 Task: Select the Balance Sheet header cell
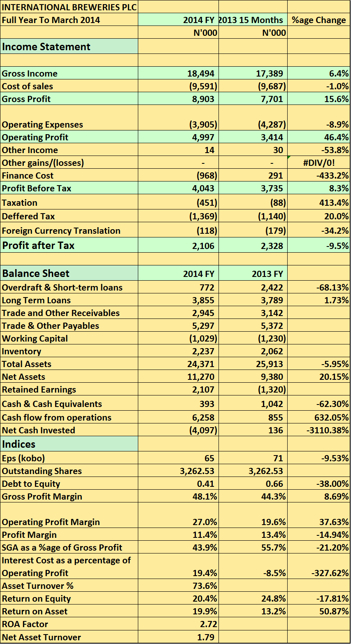69,273
